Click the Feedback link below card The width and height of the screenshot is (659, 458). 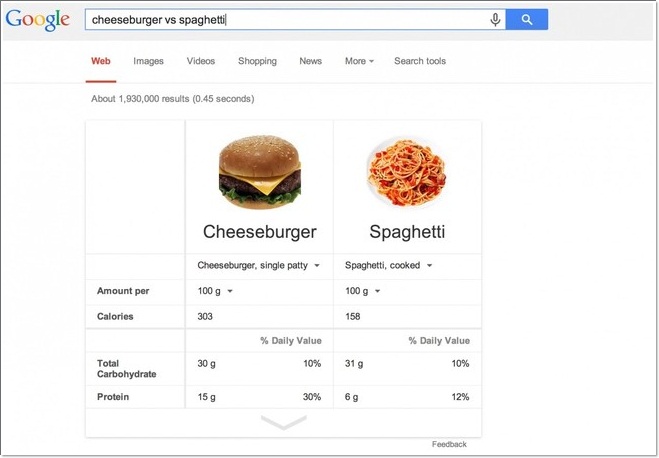tap(449, 445)
